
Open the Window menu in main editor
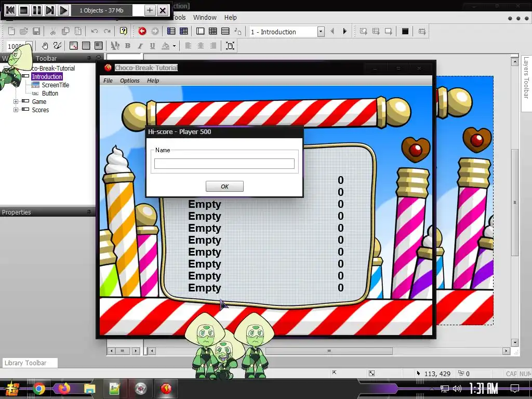(x=205, y=17)
